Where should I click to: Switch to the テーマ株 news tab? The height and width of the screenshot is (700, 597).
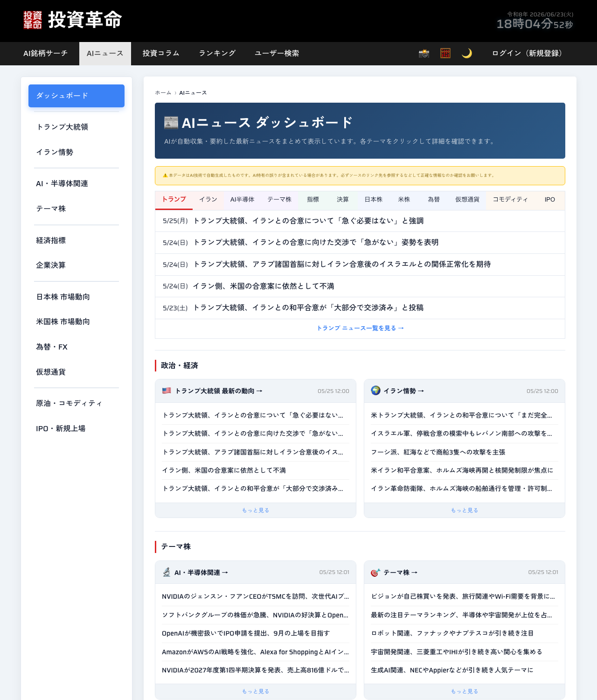pos(279,200)
